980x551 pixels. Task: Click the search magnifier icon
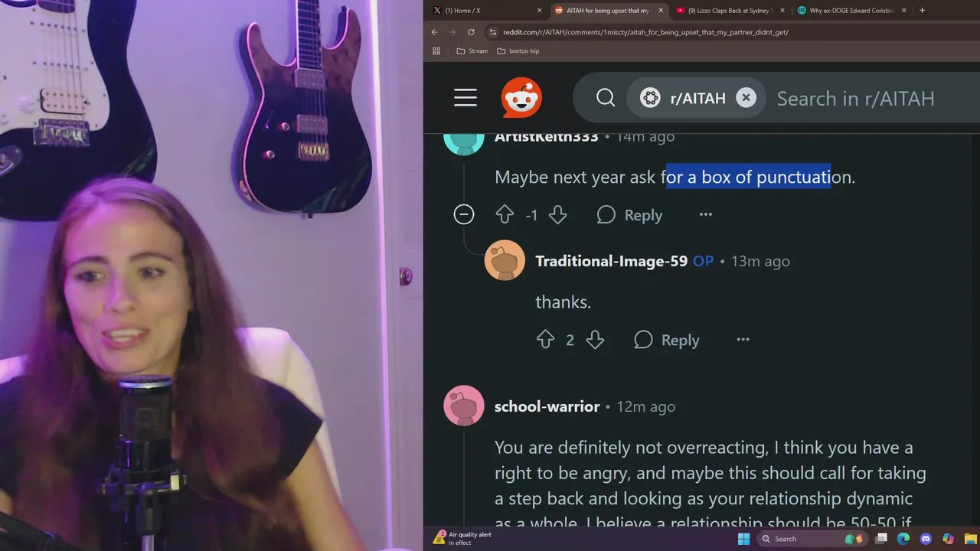point(606,98)
